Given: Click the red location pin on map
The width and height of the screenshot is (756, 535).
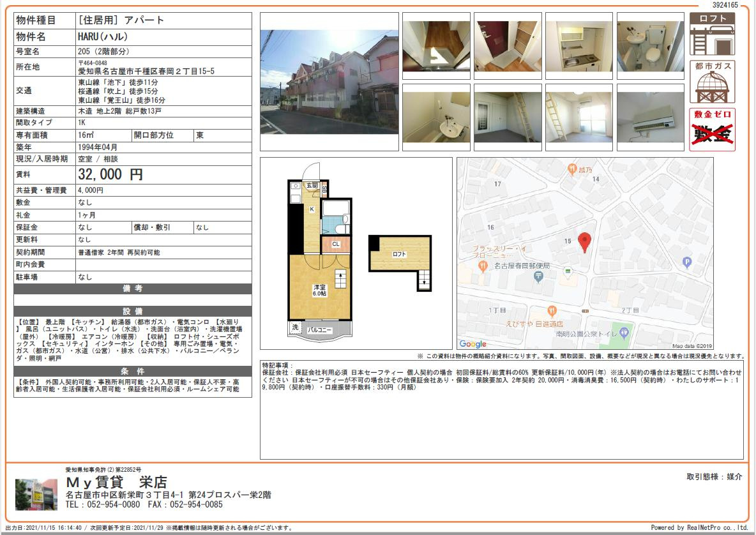Looking at the screenshot, I should pyautogui.click(x=584, y=243).
